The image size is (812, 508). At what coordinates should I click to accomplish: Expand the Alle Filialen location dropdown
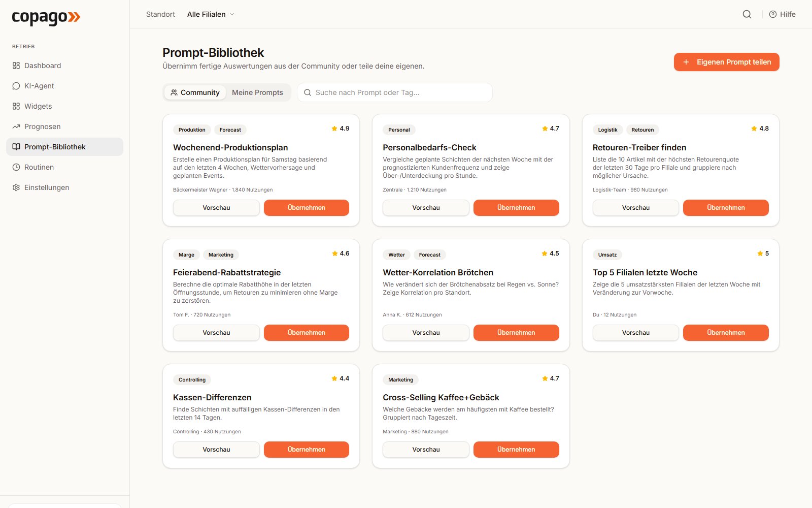coord(211,14)
